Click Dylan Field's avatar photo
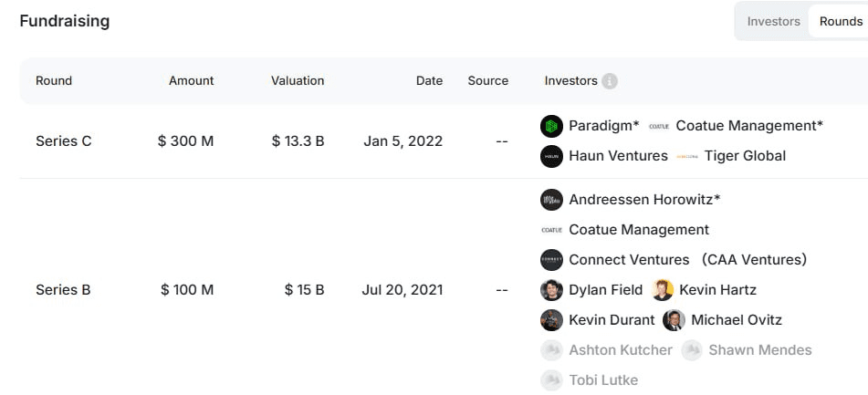The image size is (868, 395). click(x=551, y=290)
